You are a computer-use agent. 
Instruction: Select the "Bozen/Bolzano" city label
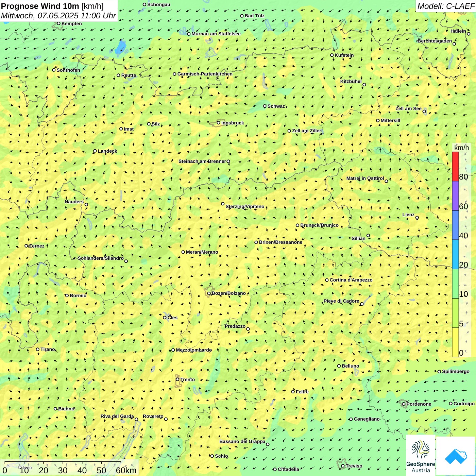(x=228, y=293)
